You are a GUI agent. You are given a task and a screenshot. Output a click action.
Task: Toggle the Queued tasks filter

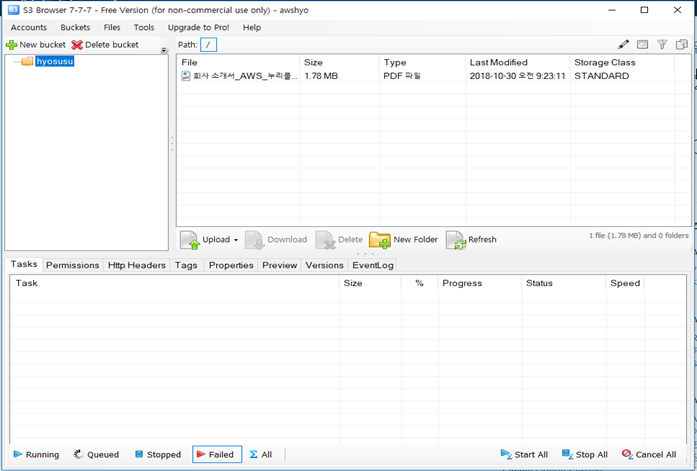[x=96, y=454]
